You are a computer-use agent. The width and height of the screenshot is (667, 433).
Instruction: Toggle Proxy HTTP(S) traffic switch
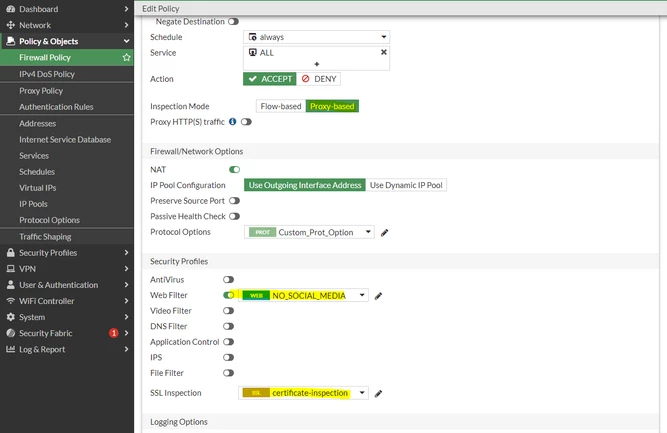246,122
